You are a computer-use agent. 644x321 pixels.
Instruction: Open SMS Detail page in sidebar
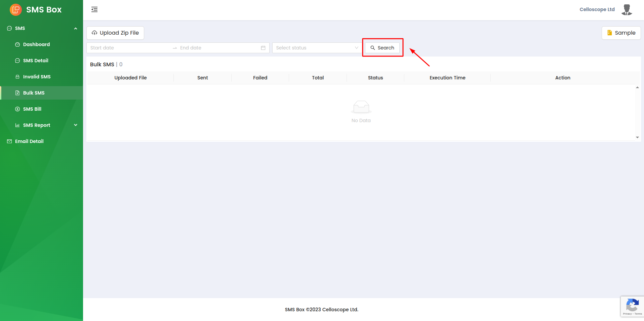36,61
